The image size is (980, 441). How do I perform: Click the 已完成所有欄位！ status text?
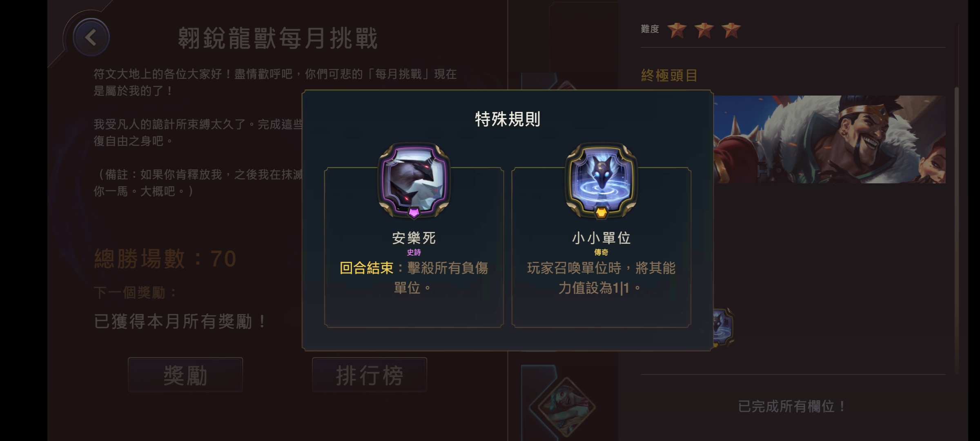click(792, 406)
